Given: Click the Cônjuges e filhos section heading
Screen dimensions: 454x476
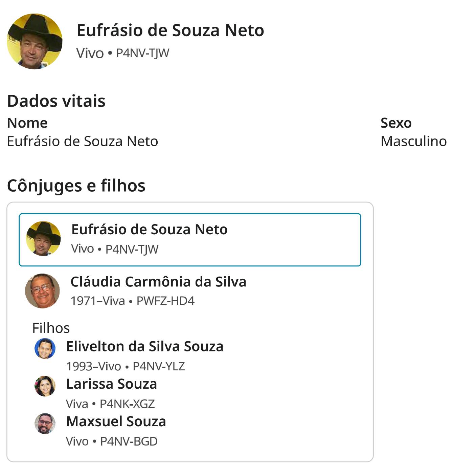Looking at the screenshot, I should (x=76, y=186).
